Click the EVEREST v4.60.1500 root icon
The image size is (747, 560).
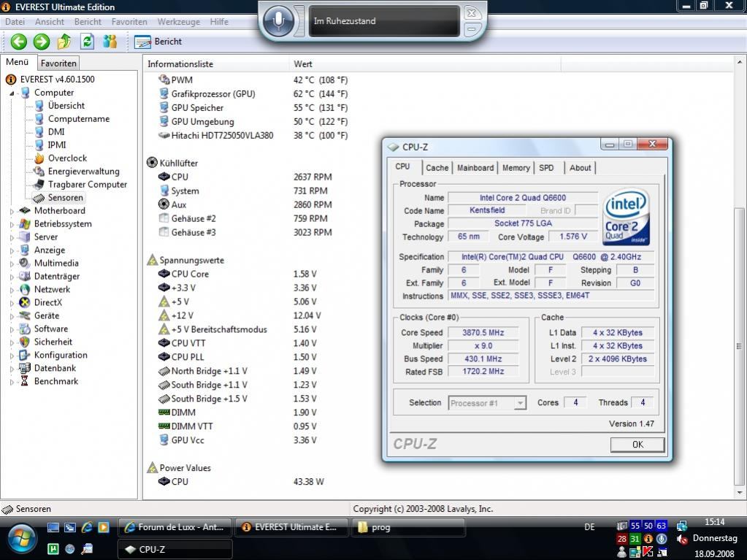pos(10,80)
